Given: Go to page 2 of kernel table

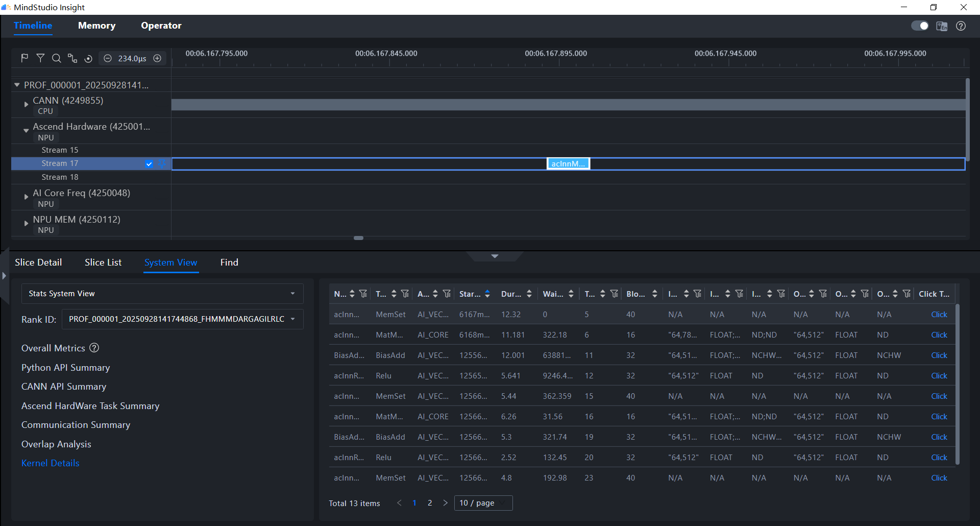Looking at the screenshot, I should point(430,503).
